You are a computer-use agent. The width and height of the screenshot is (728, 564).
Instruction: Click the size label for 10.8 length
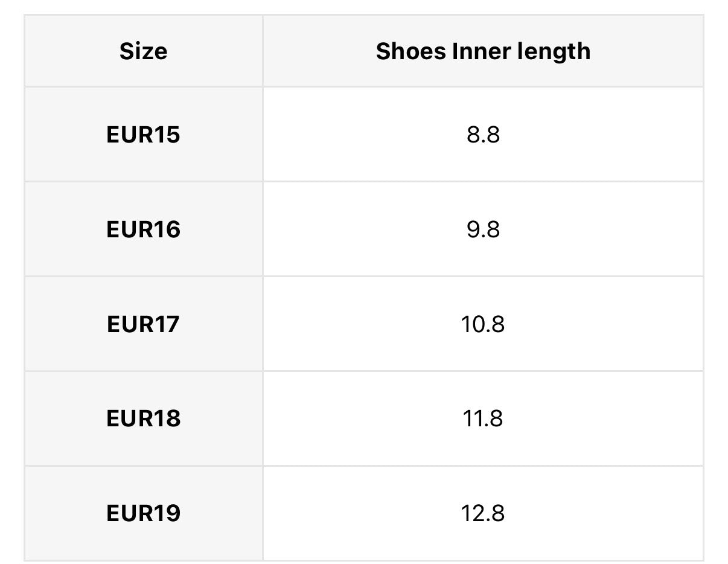[x=143, y=324]
